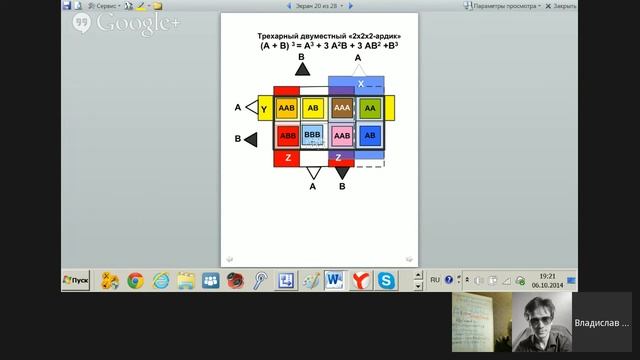Open Google Chrome from the taskbar
Screen dimensions: 640x360
point(135,281)
